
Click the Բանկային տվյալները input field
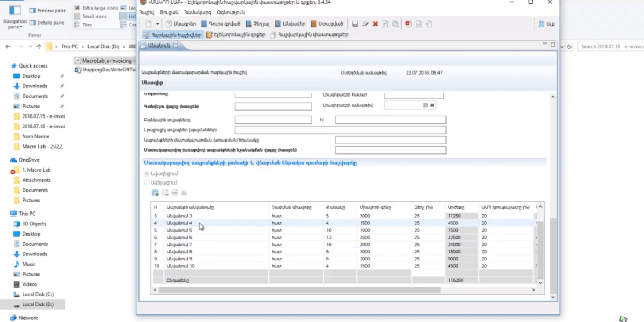pyautogui.click(x=273, y=120)
